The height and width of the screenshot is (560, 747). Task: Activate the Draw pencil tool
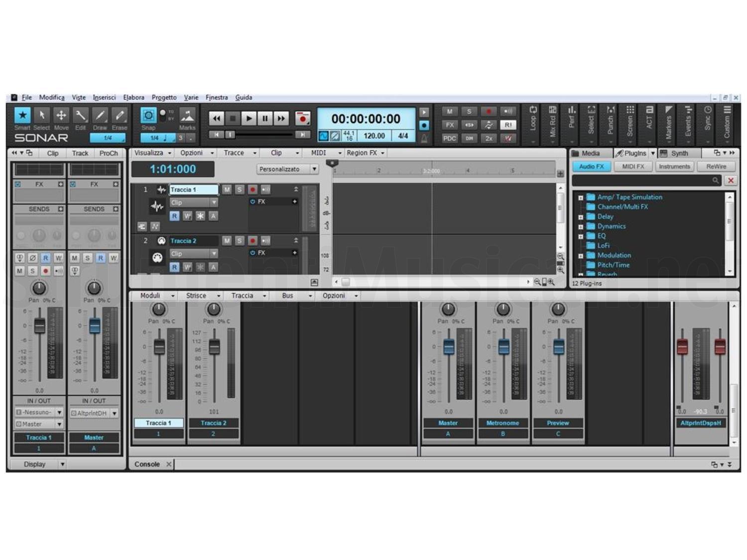(100, 115)
